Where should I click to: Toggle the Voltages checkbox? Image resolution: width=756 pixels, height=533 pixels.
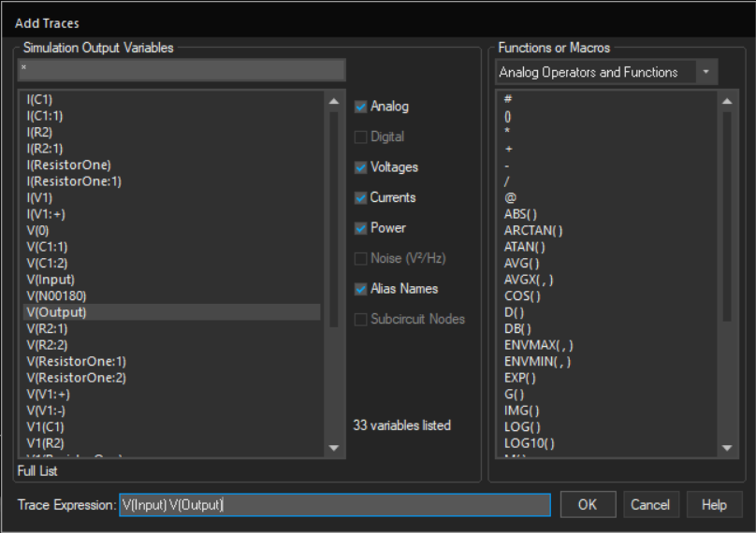(x=360, y=167)
